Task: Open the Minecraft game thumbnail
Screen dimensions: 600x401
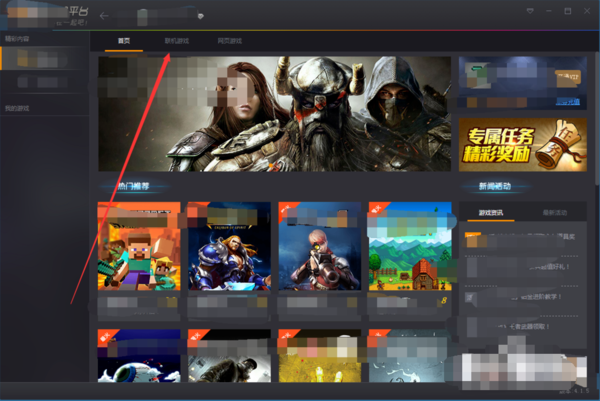Action: click(139, 246)
